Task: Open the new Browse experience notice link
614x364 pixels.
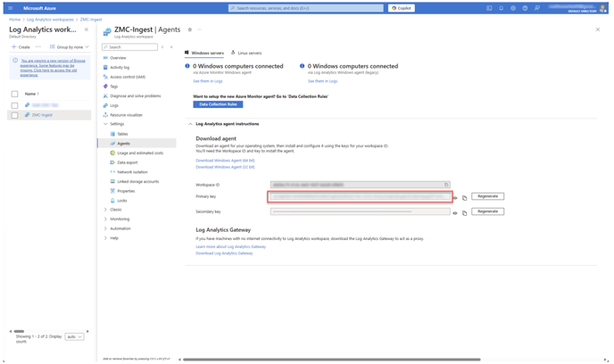Action: (53, 68)
